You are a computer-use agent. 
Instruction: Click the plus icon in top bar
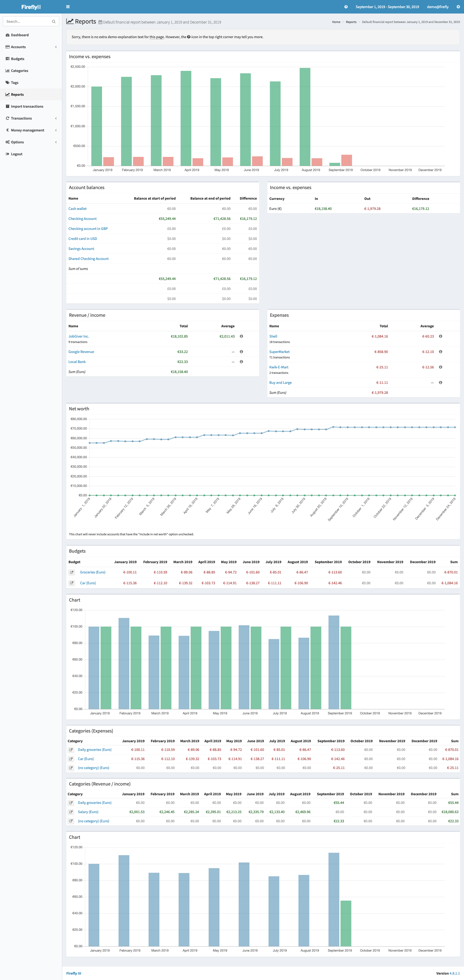458,7
